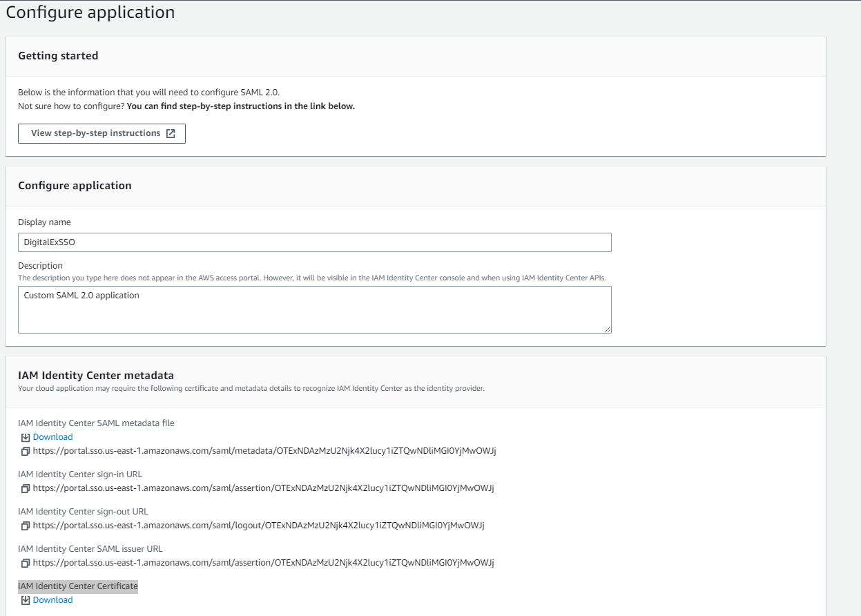Viewport: 861px width, 616px height.
Task: Click download icon for Identity Center Certificate
Action: point(26,600)
